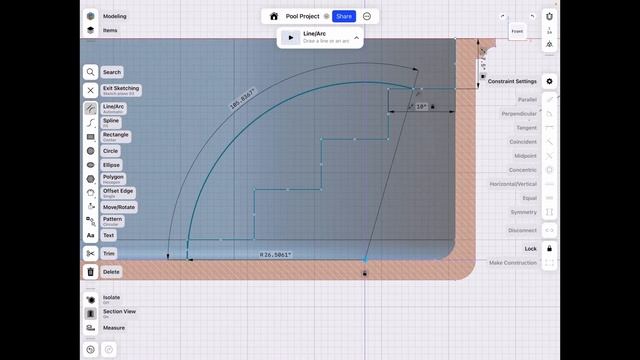Select the Trim scissors icon
This screenshot has width=640, height=360.
pos(91,253)
